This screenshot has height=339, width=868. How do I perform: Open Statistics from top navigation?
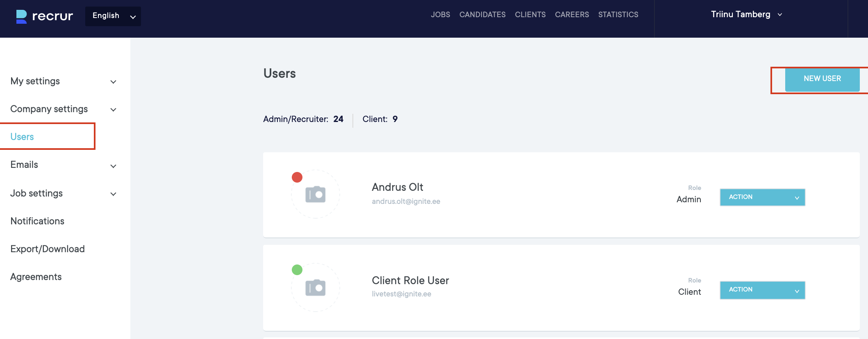(x=618, y=15)
